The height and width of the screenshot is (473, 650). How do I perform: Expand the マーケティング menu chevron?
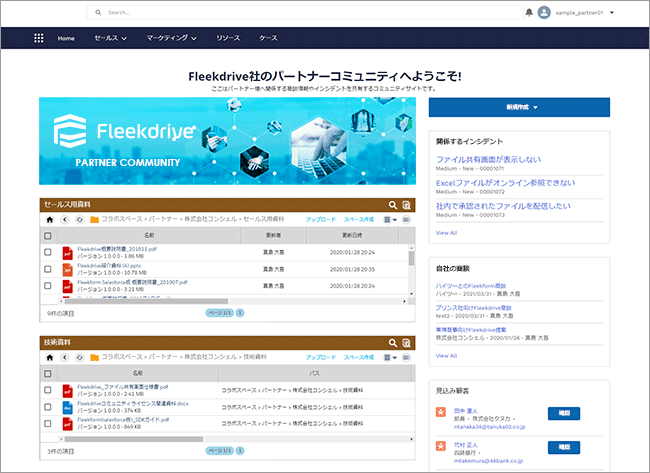(194, 39)
